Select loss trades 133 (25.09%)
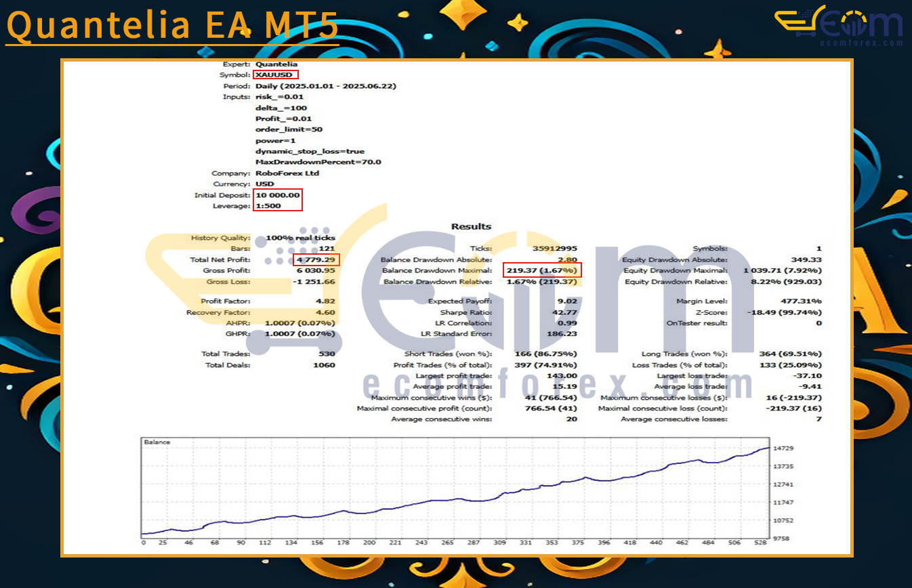This screenshot has width=912, height=588. (x=790, y=365)
